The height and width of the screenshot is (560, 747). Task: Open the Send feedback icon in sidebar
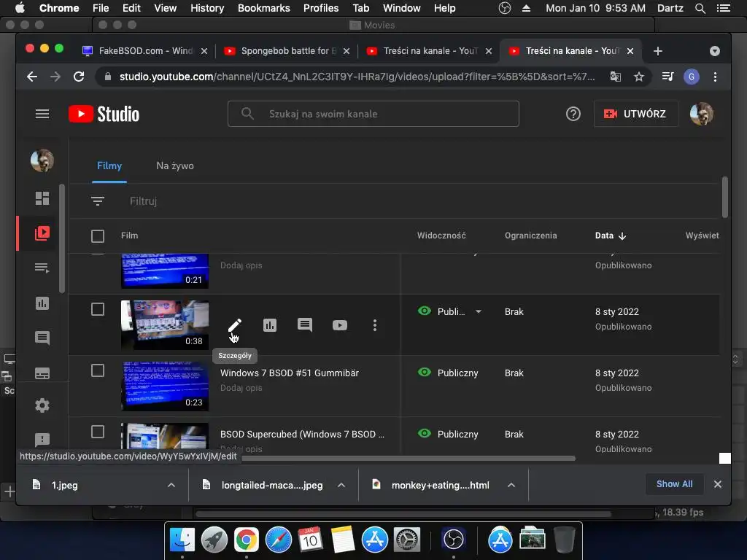[x=42, y=439]
